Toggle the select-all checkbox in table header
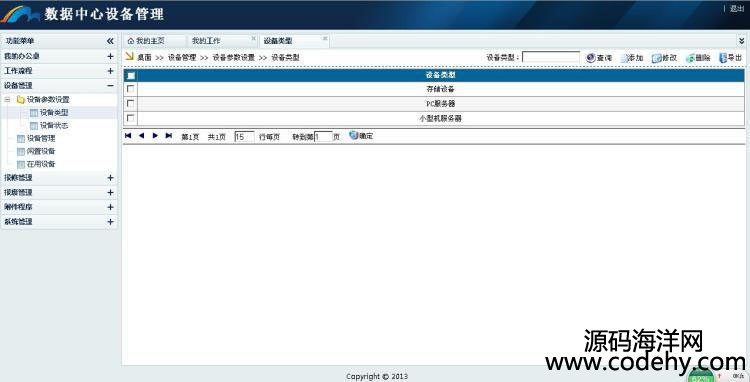 (x=131, y=75)
